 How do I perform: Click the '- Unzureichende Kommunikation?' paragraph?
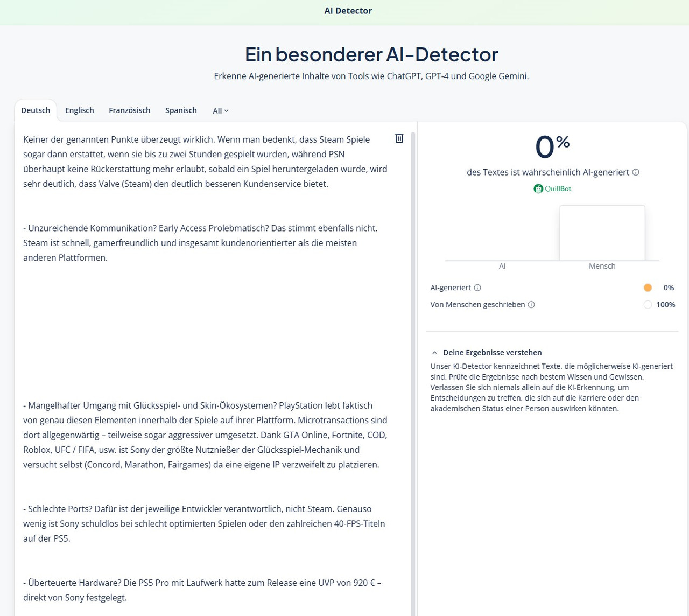(200, 243)
